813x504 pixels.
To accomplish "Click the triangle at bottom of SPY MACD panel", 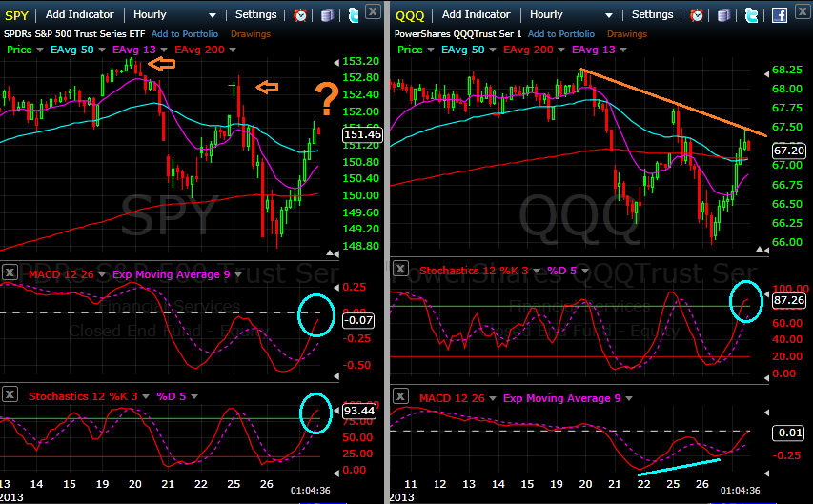I will [x=336, y=376].
